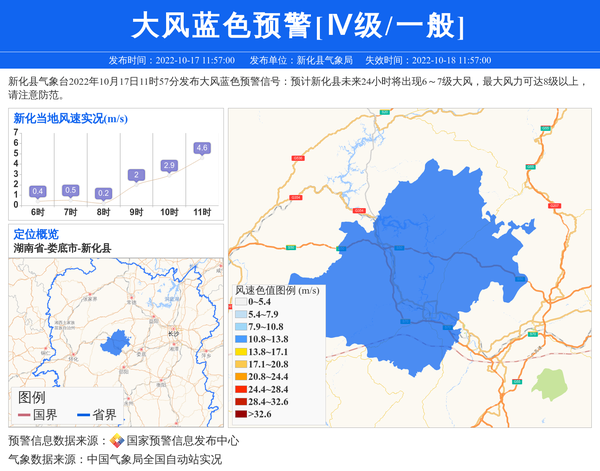Select the 0.2 data point at 8时

point(103,193)
